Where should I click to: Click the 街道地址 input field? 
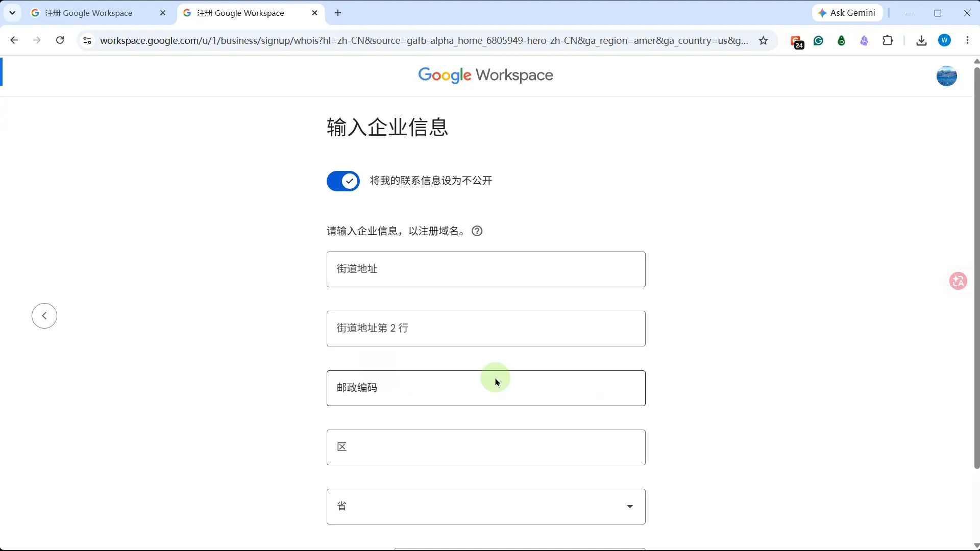point(486,269)
